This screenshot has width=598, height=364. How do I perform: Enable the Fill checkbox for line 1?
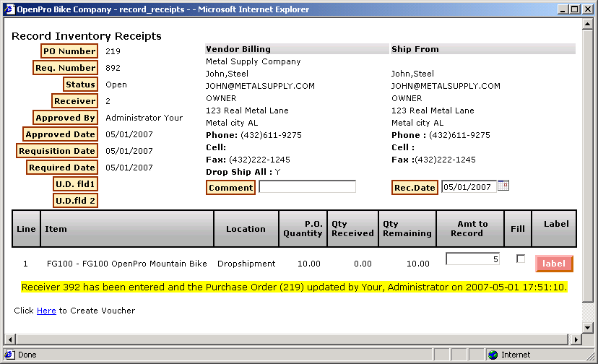coord(520,259)
